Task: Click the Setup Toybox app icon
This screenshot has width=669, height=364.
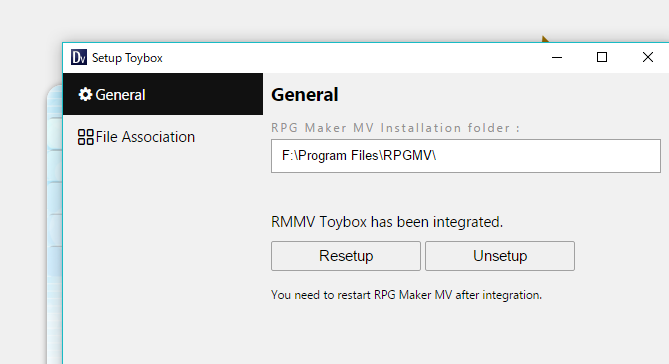Action: pyautogui.click(x=79, y=57)
